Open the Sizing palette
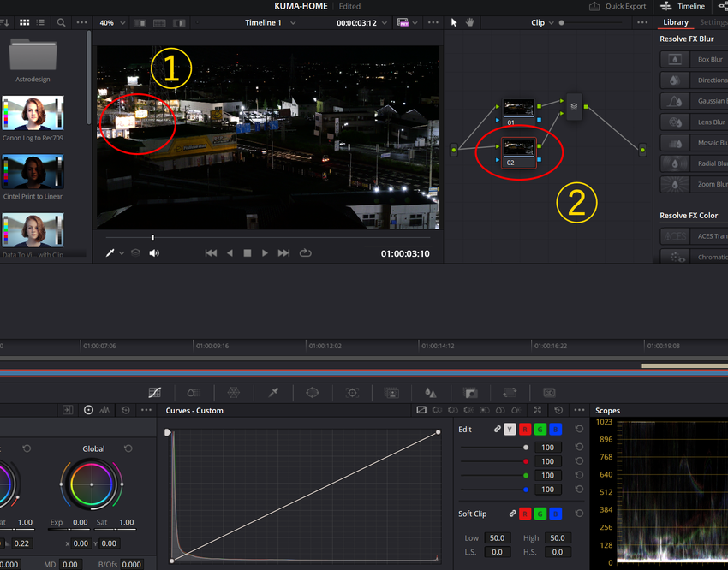Viewport: 728px width, 570px height. coord(510,393)
